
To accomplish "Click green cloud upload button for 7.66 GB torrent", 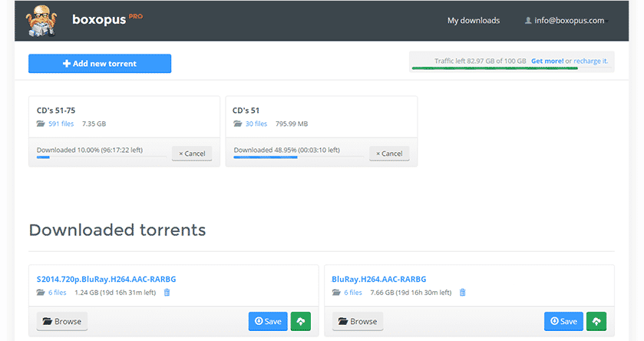I will point(596,321).
